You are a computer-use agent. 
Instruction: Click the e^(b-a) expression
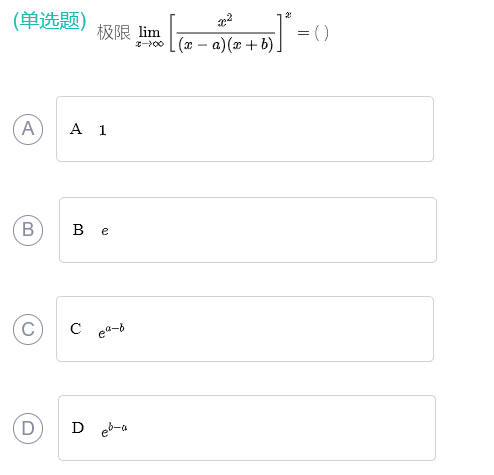pyautogui.click(x=114, y=430)
